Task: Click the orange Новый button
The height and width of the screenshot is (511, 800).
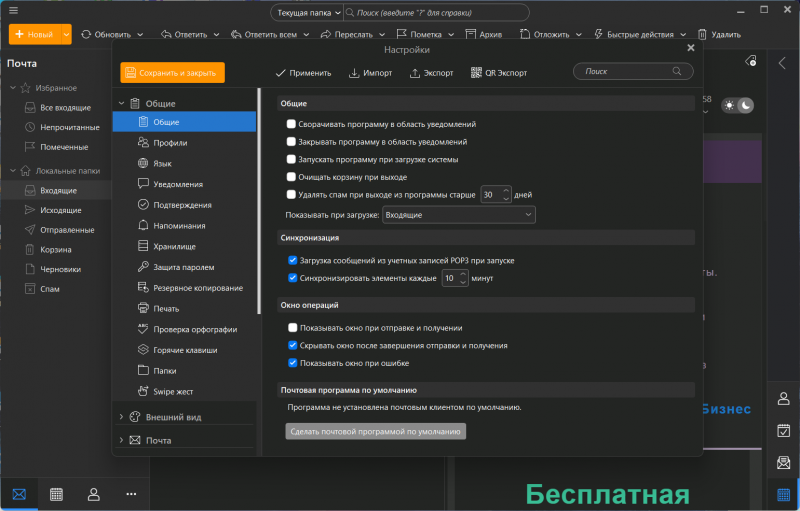Action: 35,34
